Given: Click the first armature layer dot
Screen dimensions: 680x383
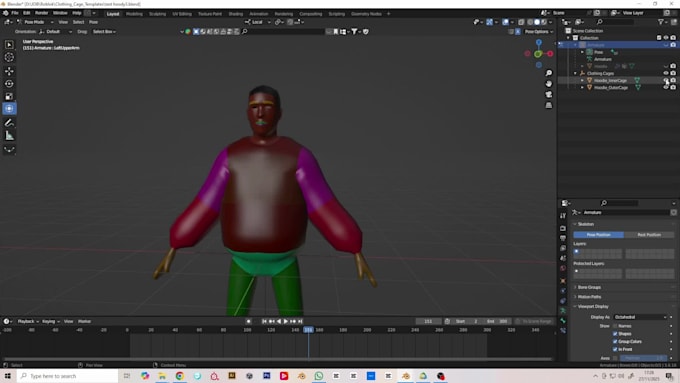Looking at the screenshot, I should (576, 252).
